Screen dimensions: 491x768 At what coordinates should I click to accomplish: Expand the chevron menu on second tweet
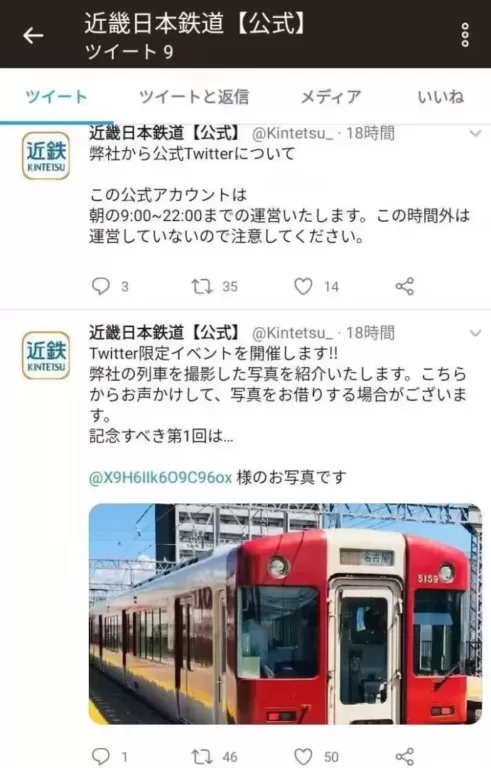click(475, 333)
